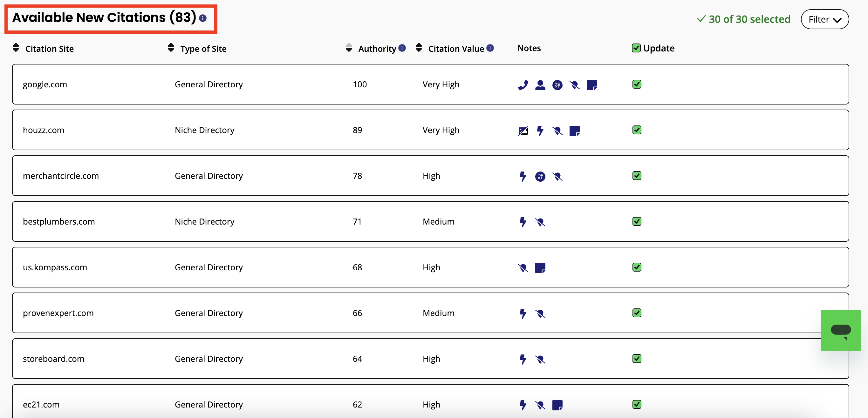
Task: Click the person icon in google.com row
Action: (x=540, y=85)
